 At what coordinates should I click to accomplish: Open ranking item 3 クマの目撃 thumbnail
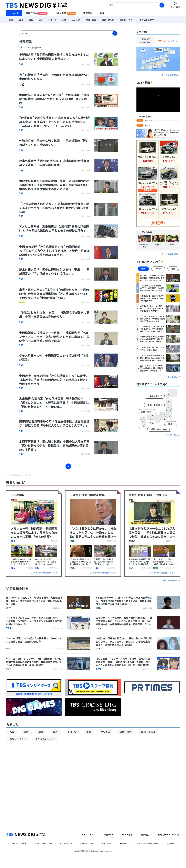click(173, 298)
